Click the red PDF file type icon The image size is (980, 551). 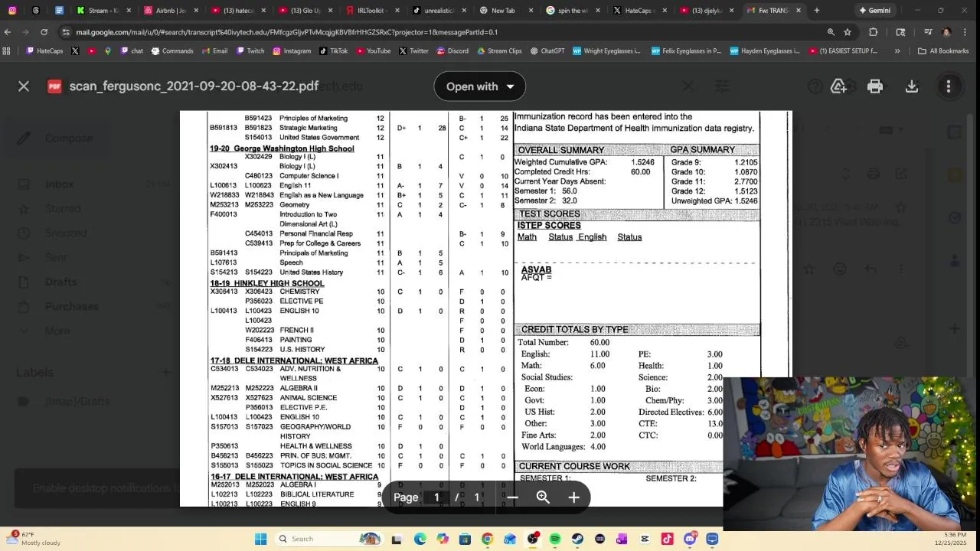coord(54,86)
